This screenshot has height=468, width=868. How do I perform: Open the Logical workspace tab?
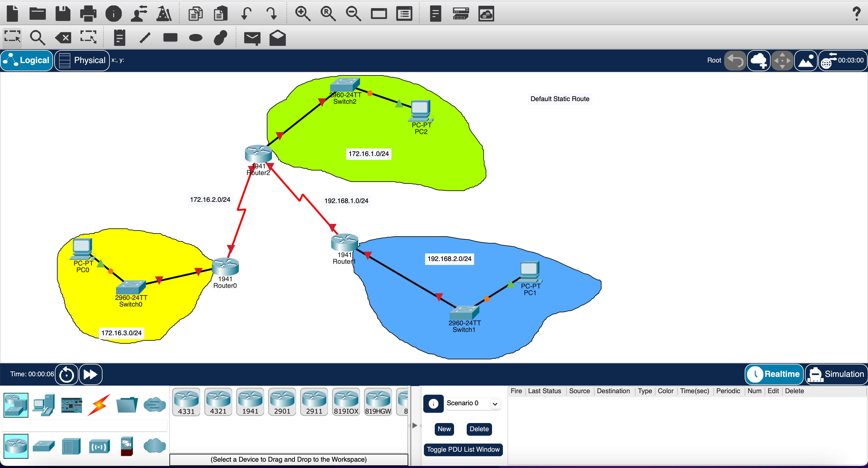pyautogui.click(x=27, y=60)
